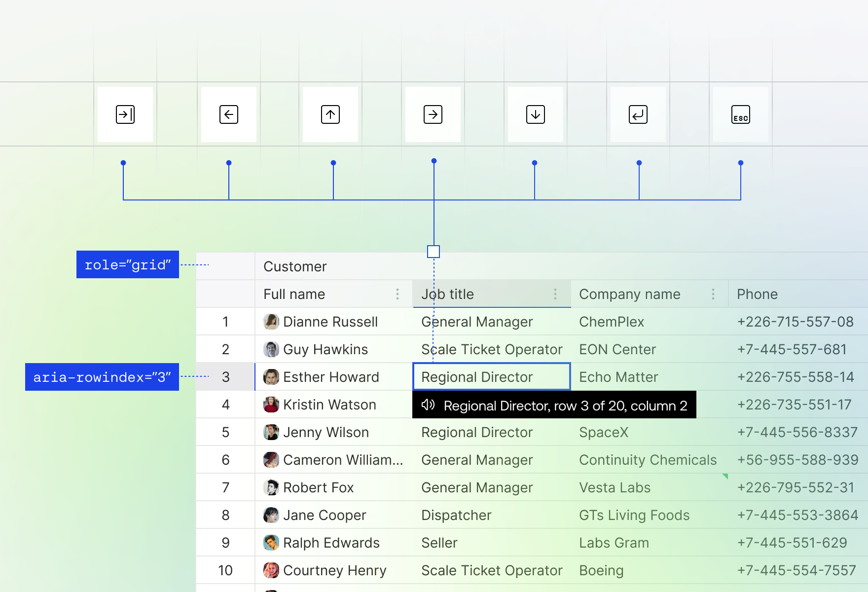This screenshot has width=868, height=592.
Task: Click Guy Hawkins' avatar image
Action: [x=271, y=349]
